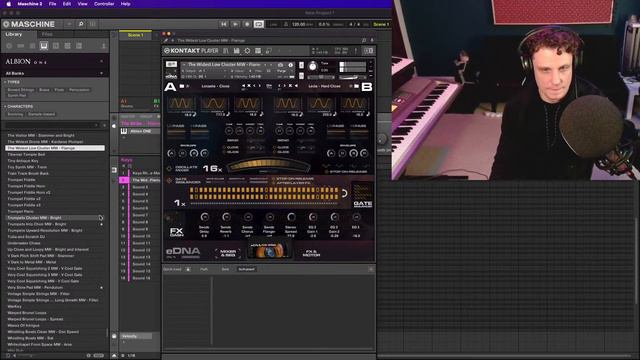Click the play transport button
This screenshot has height=360, width=640.
235,24
